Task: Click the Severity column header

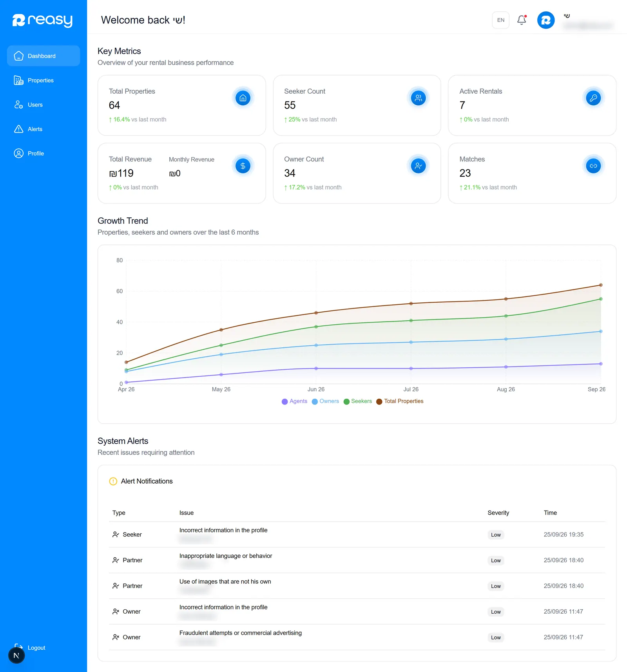Action: click(498, 513)
